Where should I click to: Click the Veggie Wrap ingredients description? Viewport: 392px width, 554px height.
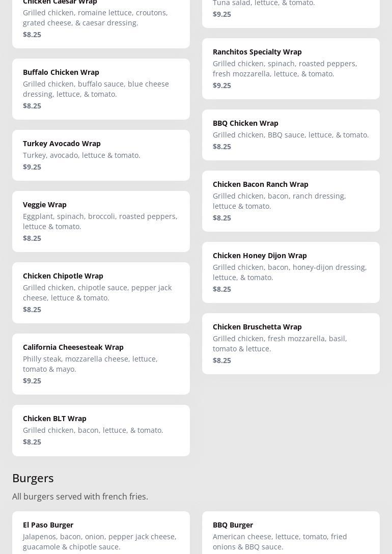[100, 221]
